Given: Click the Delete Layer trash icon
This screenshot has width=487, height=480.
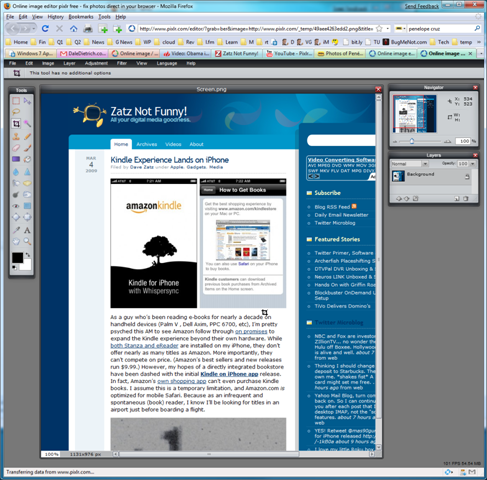Looking at the screenshot, I should pyautogui.click(x=466, y=199).
